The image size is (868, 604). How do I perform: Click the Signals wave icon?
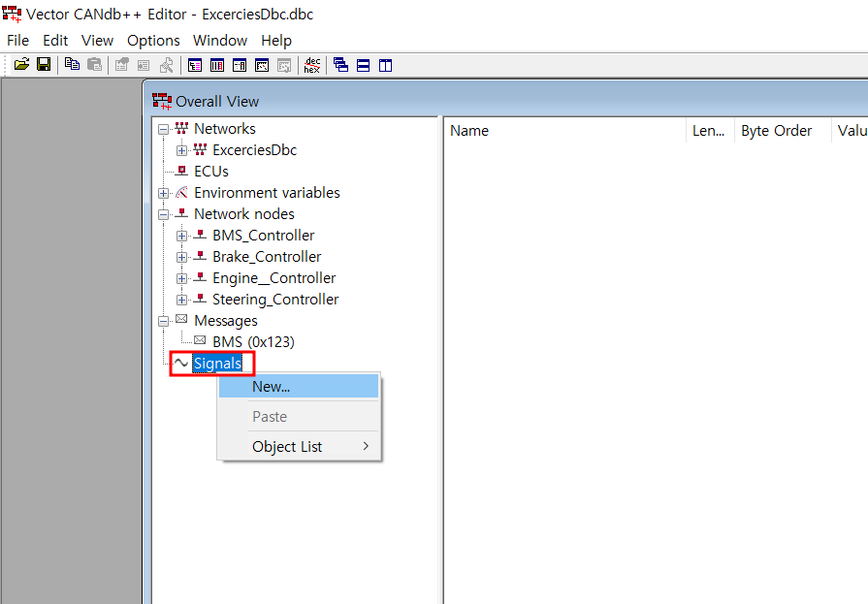(x=181, y=364)
